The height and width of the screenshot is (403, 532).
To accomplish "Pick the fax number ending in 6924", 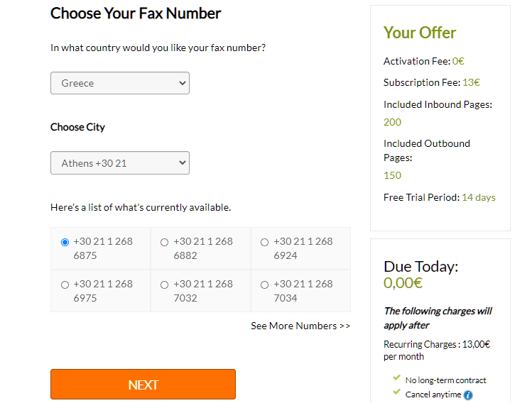I will [x=265, y=242].
